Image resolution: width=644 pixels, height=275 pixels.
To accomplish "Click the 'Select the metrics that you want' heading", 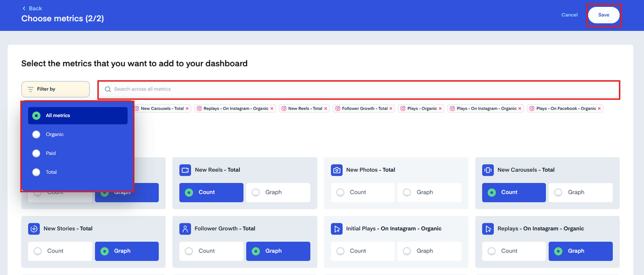I will [x=134, y=64].
